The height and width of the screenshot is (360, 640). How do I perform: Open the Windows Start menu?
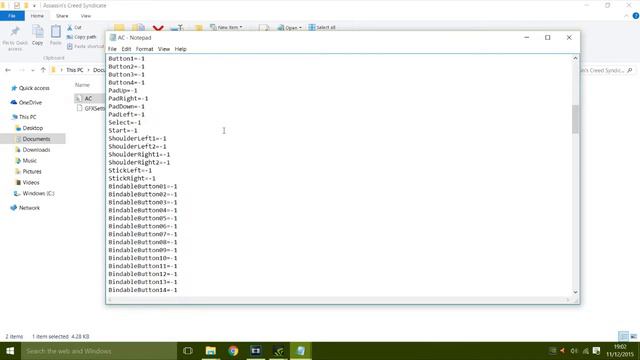[10, 351]
